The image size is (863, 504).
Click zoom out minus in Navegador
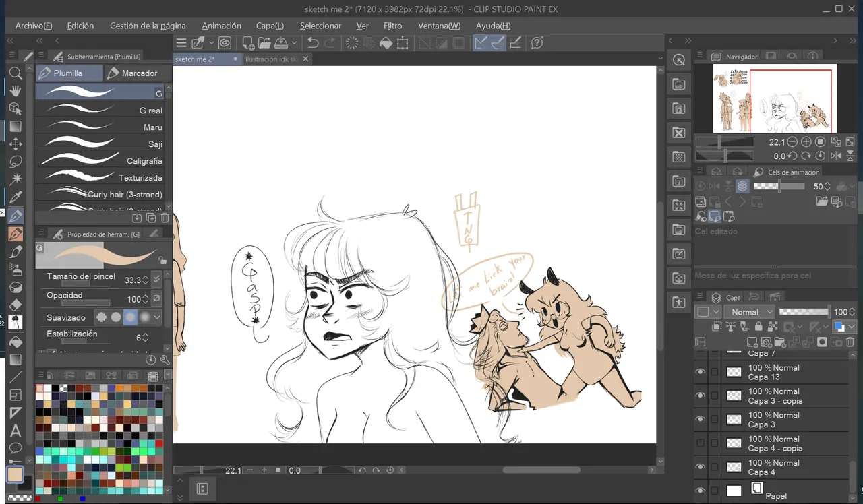(x=792, y=142)
